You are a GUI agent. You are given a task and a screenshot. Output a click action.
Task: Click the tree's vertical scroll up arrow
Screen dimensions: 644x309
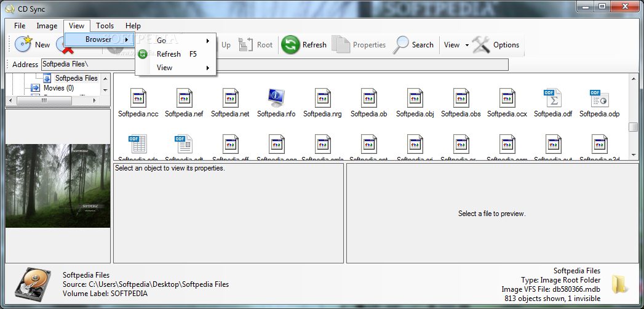coord(105,78)
